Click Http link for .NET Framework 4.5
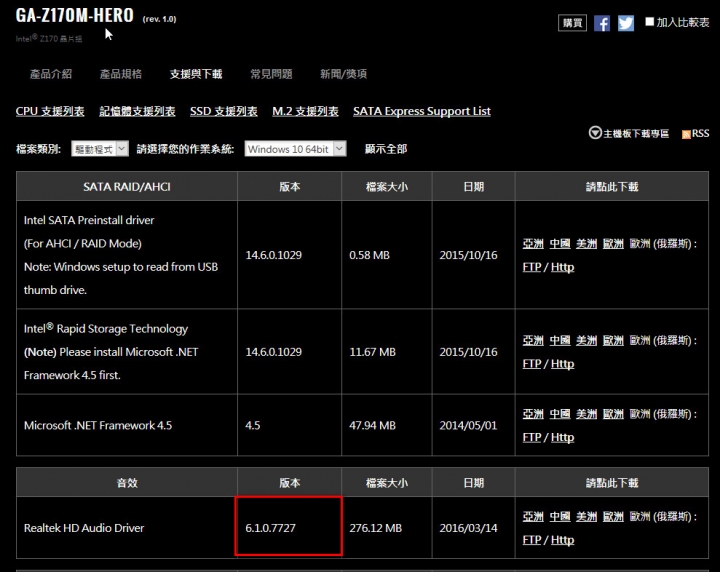 pos(562,437)
